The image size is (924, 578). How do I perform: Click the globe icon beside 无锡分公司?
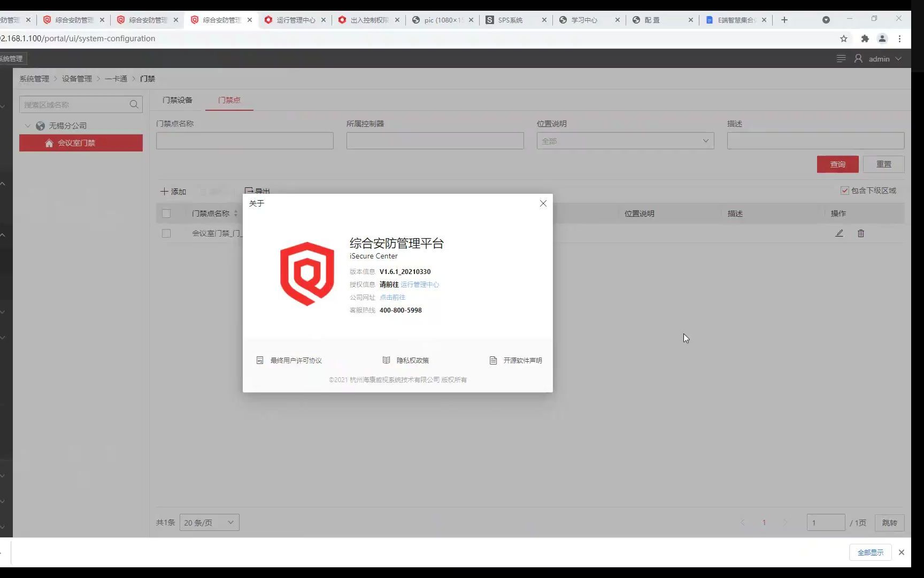click(40, 126)
